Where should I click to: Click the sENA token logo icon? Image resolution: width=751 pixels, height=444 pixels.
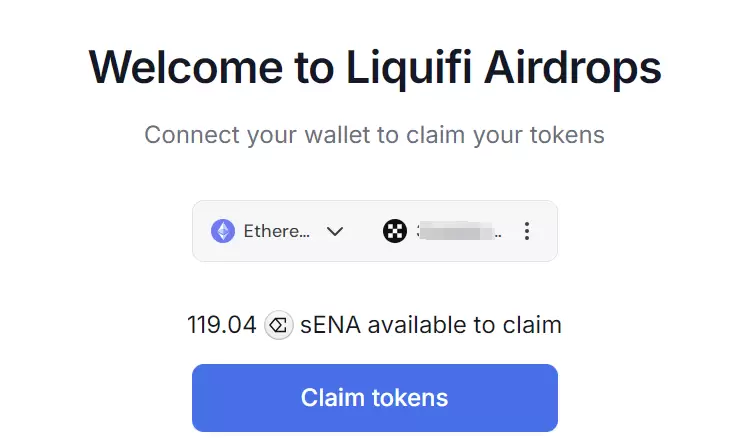pos(279,325)
